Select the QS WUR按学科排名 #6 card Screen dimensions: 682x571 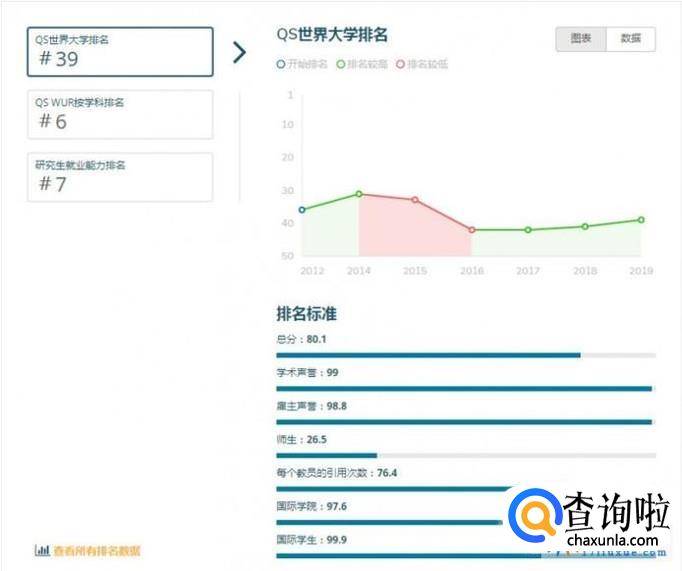pyautogui.click(x=120, y=115)
